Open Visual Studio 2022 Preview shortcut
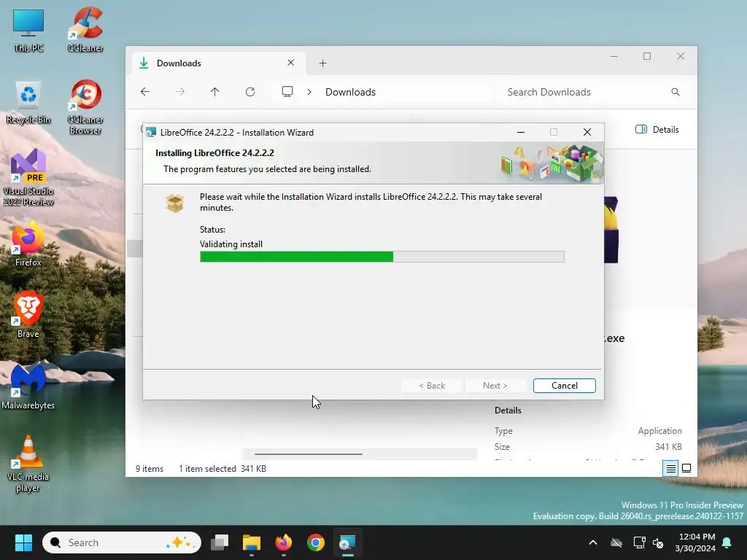The width and height of the screenshot is (747, 560). (28, 177)
